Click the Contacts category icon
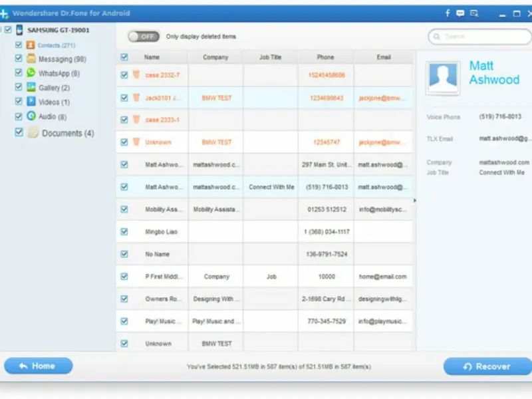The height and width of the screenshot is (399, 532). pos(31,45)
